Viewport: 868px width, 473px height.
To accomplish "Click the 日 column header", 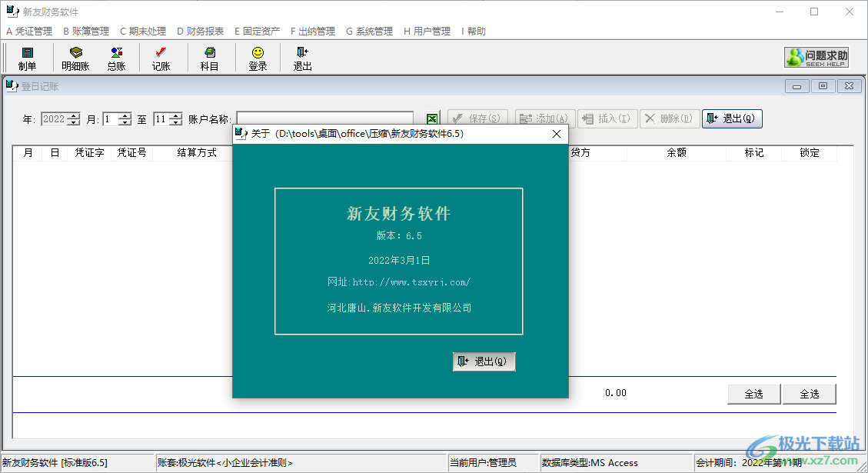I will click(x=55, y=153).
